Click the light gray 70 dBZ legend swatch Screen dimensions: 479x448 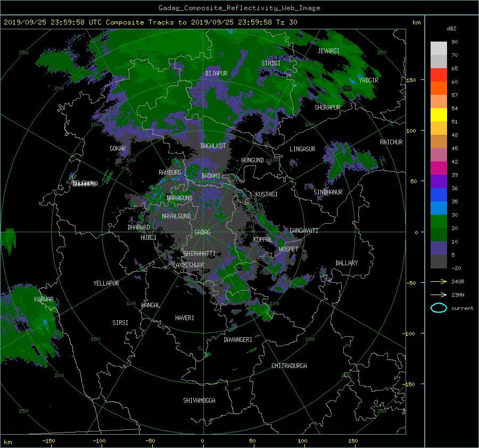[439, 48]
